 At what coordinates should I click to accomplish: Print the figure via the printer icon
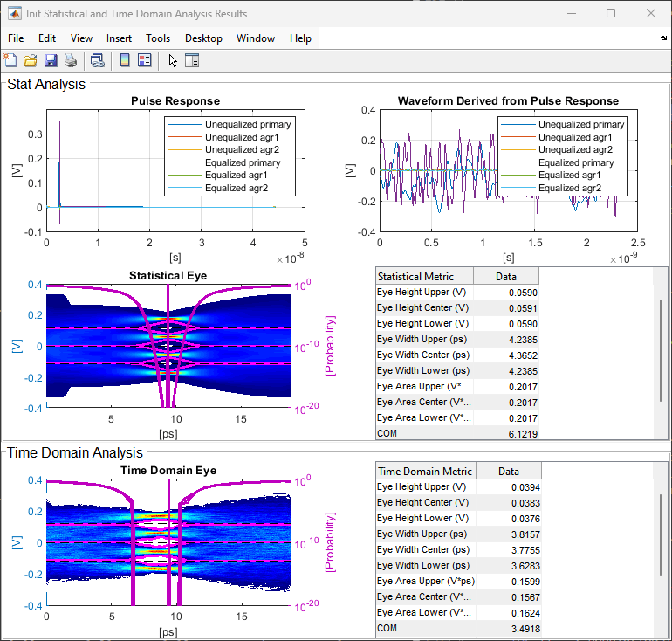70,60
